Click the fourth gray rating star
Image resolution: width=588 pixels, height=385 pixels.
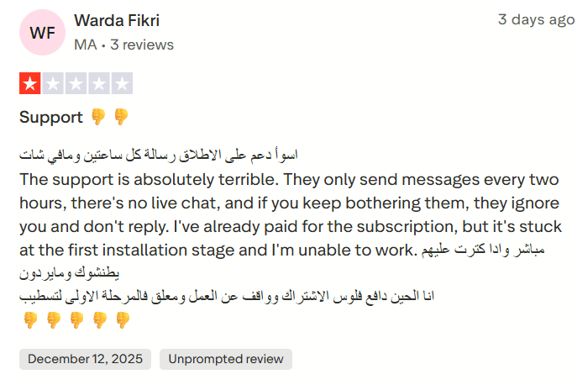(x=99, y=83)
